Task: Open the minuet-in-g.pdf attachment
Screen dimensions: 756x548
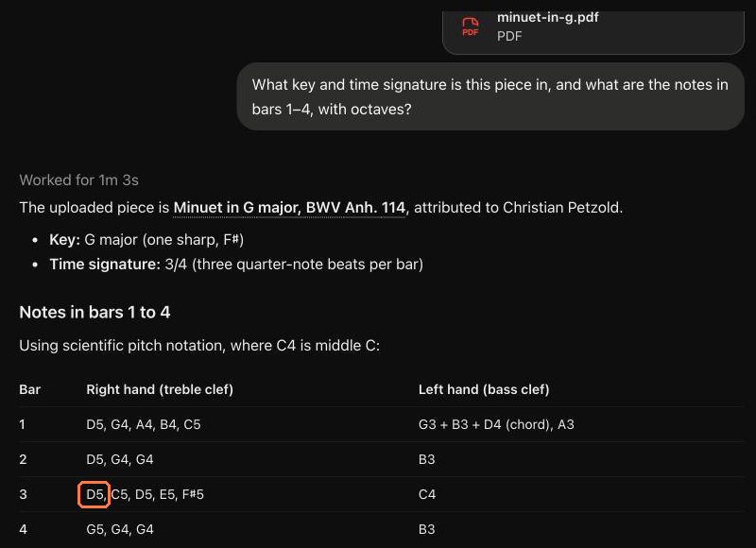Action: pos(593,32)
